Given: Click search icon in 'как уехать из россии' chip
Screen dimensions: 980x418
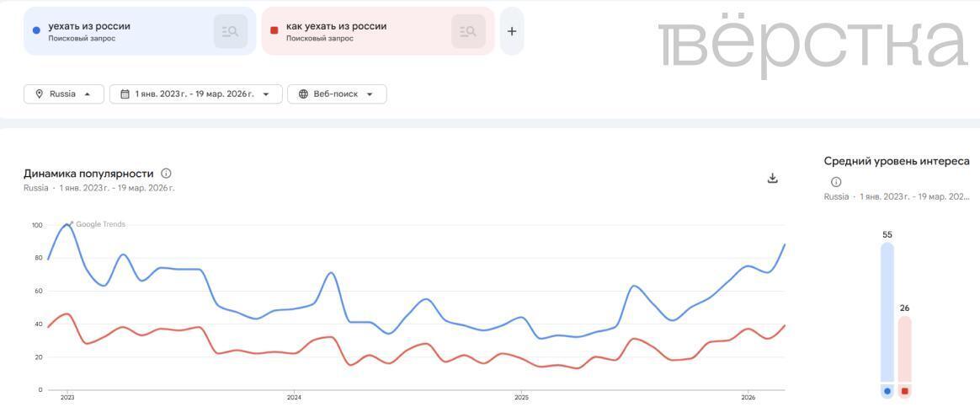Looking at the screenshot, I should pos(468,32).
